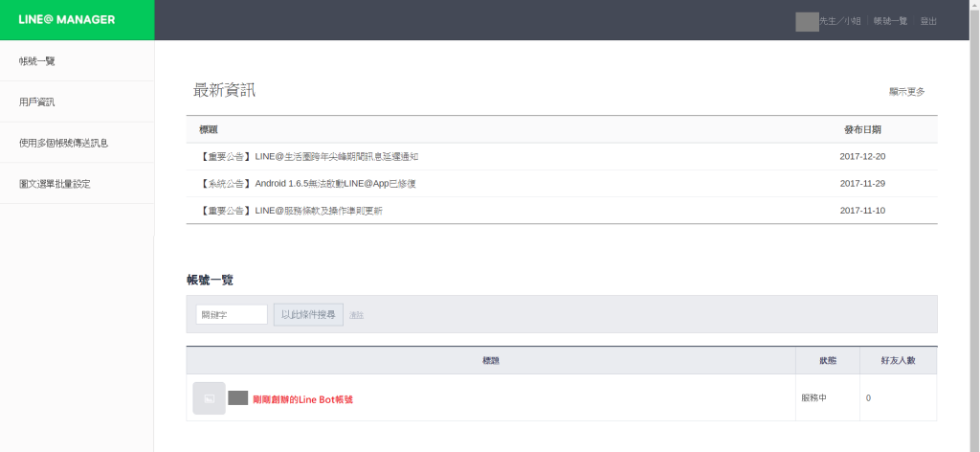Click the 2017-11-10 date cell
The image size is (980, 452).
(x=862, y=211)
